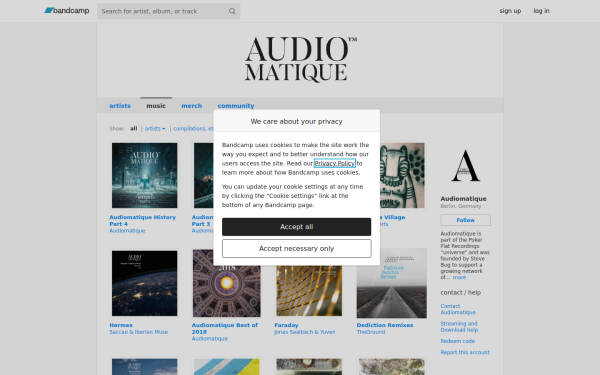This screenshot has height=375, width=600.
Task: Click the Hermes title link
Action: point(121,325)
